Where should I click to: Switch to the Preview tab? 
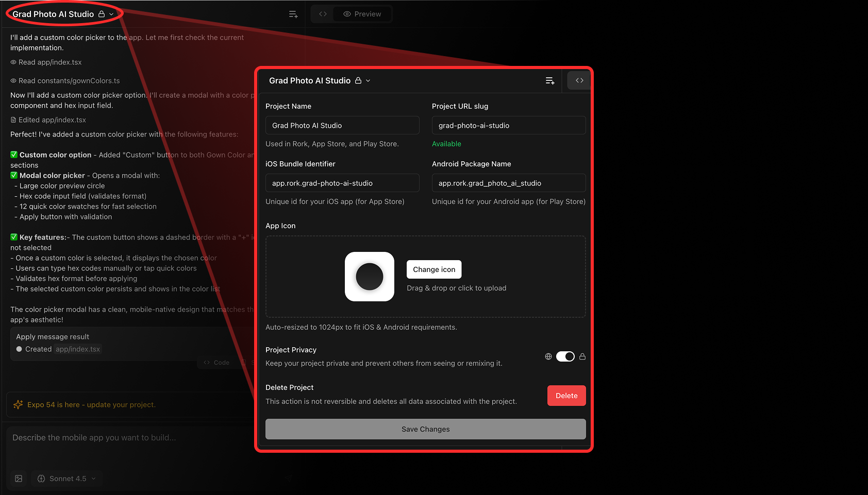[x=362, y=14]
